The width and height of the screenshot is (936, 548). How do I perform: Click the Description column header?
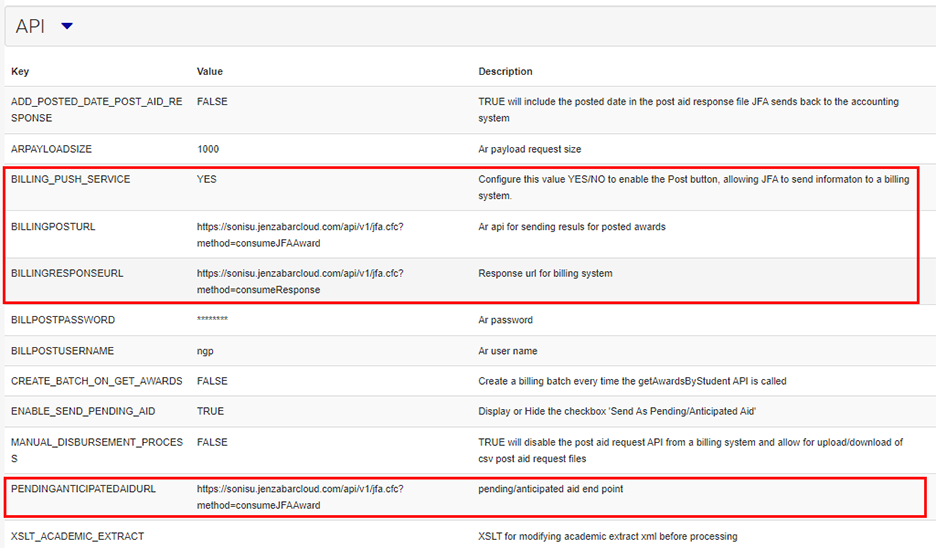[x=505, y=72]
